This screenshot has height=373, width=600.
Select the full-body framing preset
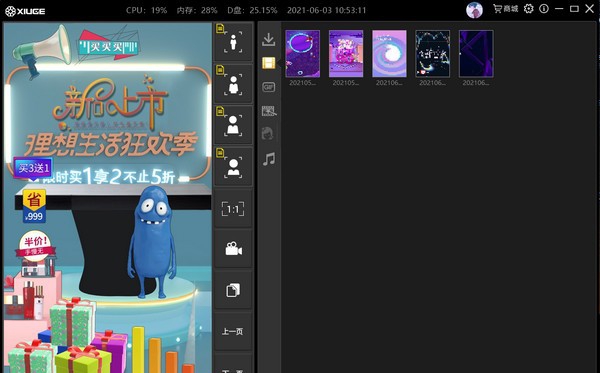point(233,42)
